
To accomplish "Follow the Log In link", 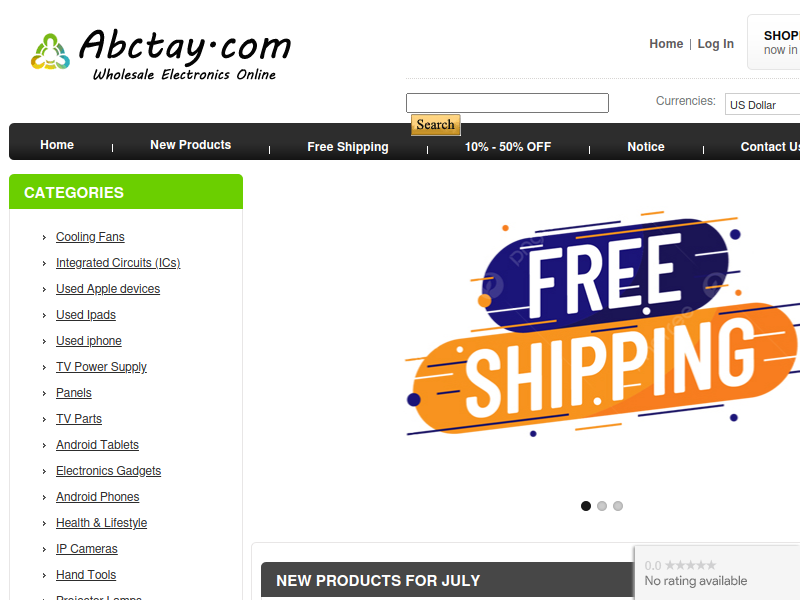I will (715, 44).
